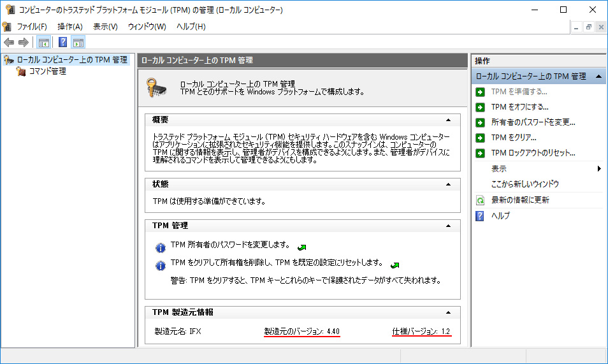Click the title bar TPM application icon
Screen dimensions: 608x364
(x=10, y=10)
